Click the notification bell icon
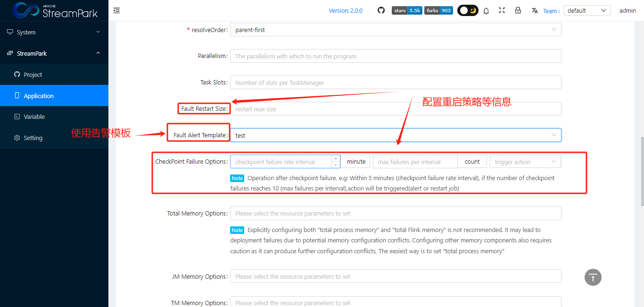The height and width of the screenshot is (307, 644). (x=486, y=10)
